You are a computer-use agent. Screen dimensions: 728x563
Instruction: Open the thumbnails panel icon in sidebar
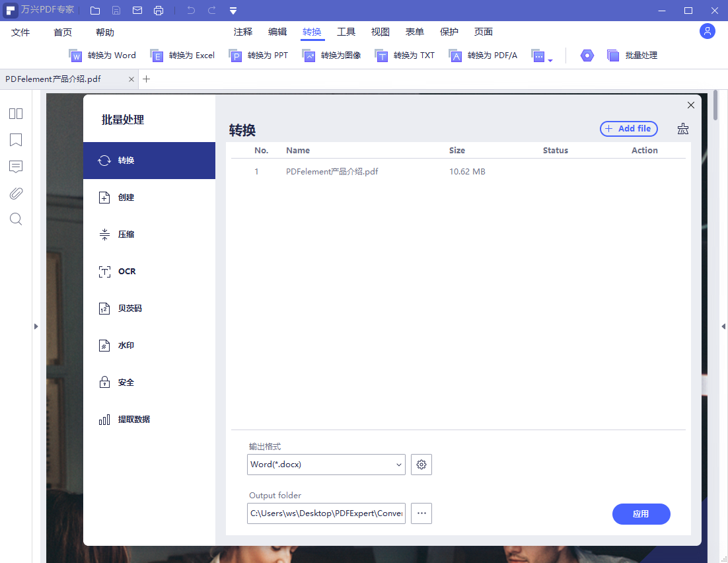tap(16, 114)
